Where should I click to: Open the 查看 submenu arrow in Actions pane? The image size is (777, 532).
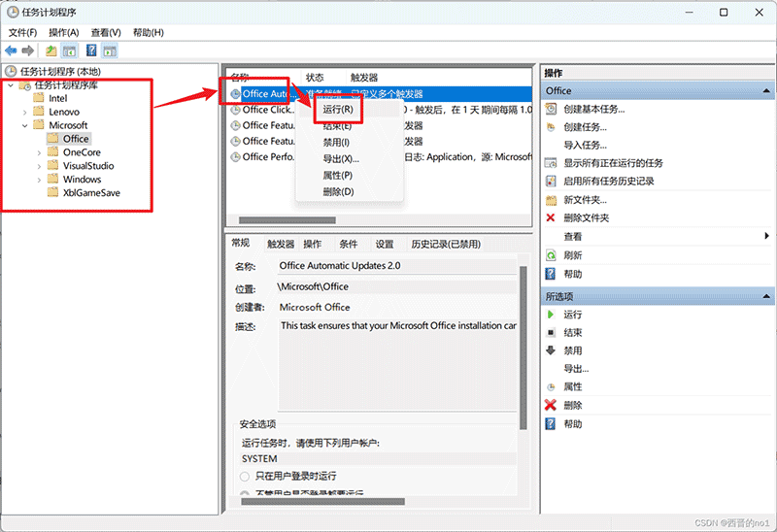point(766,237)
